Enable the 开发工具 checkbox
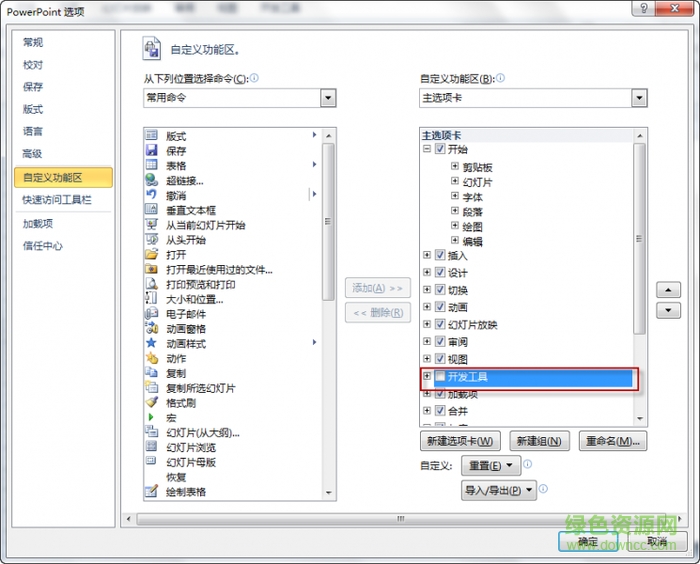Screen dimensions: 700x564 (x=440, y=376)
